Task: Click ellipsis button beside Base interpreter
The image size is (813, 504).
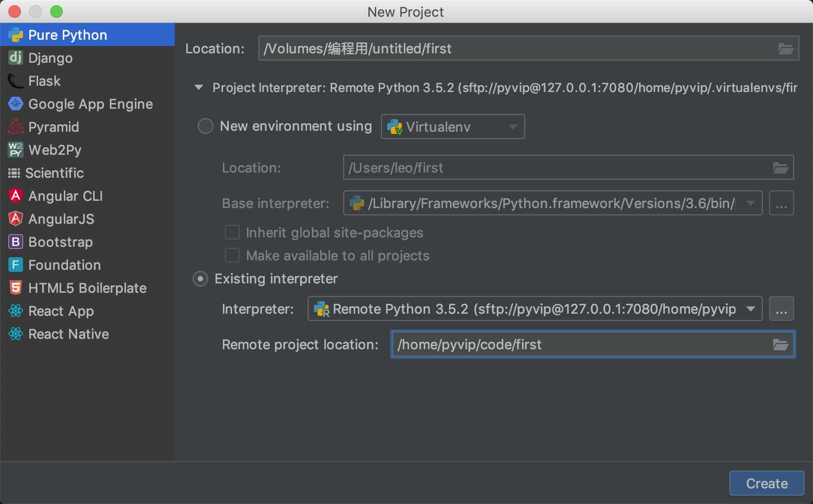Action: point(782,203)
